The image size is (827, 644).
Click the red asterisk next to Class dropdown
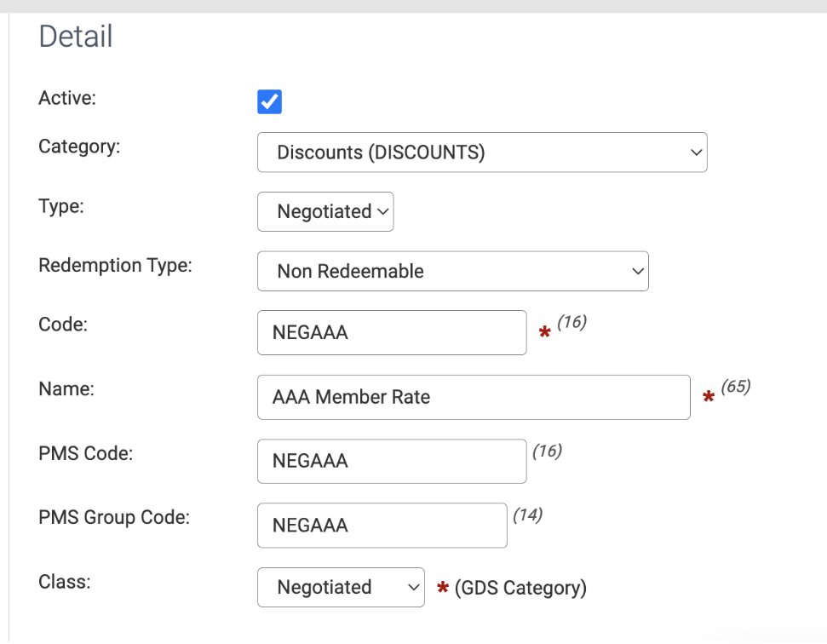[x=443, y=587]
